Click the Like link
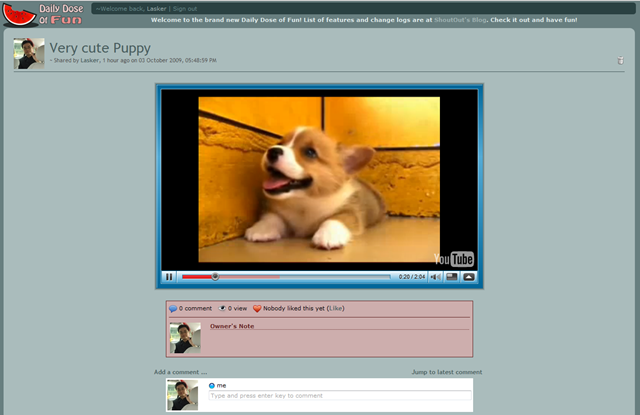Image resolution: width=640 pixels, height=415 pixels. point(336,308)
